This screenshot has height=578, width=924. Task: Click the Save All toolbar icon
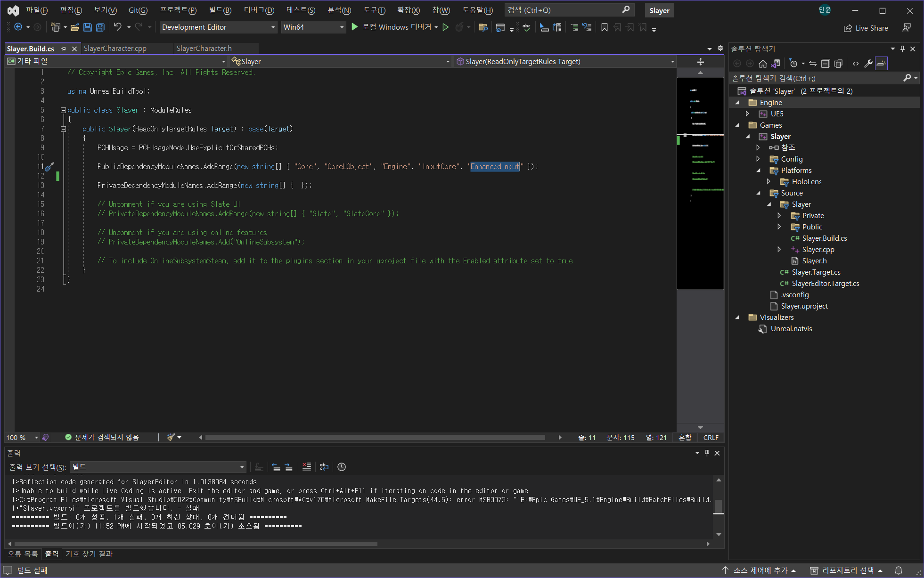(x=100, y=27)
